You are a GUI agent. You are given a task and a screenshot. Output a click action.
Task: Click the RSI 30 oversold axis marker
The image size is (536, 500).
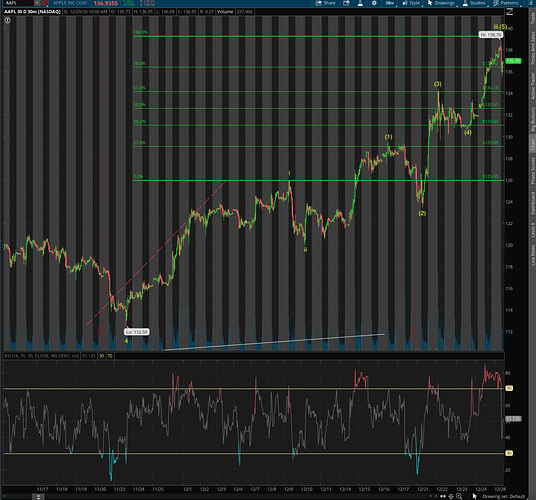509,454
